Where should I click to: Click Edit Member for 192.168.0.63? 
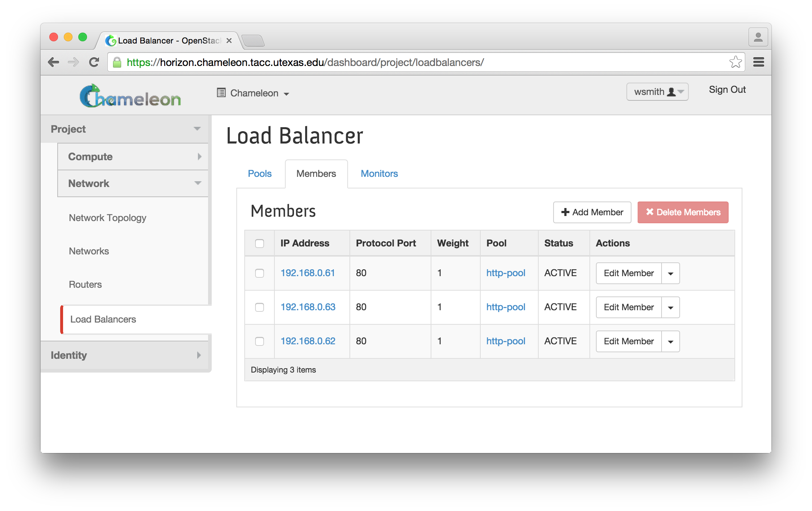pos(629,307)
